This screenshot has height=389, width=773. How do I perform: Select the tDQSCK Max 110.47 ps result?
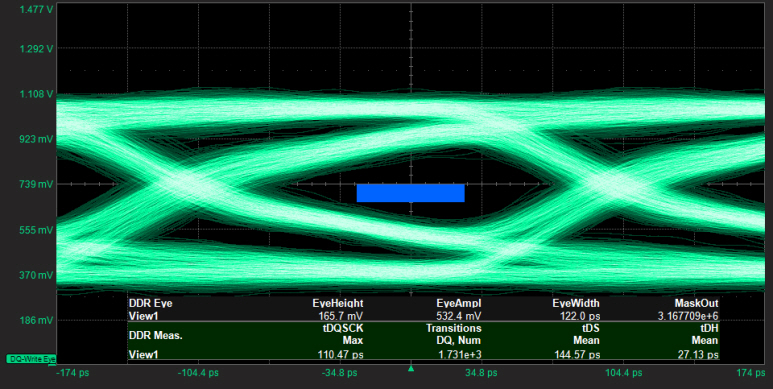pos(341,354)
